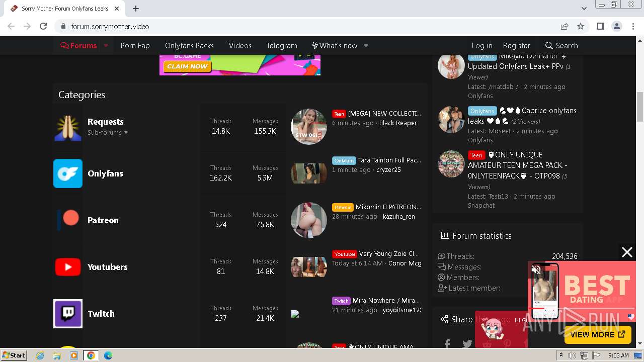The height and width of the screenshot is (362, 644).
Task: Open user Black Reaper's profile
Action: pos(398,123)
